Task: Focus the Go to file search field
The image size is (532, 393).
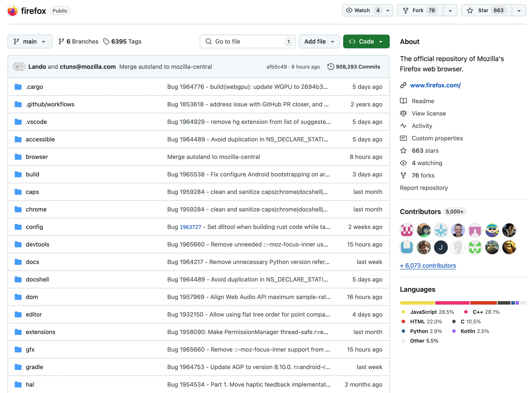Action: 247,42
